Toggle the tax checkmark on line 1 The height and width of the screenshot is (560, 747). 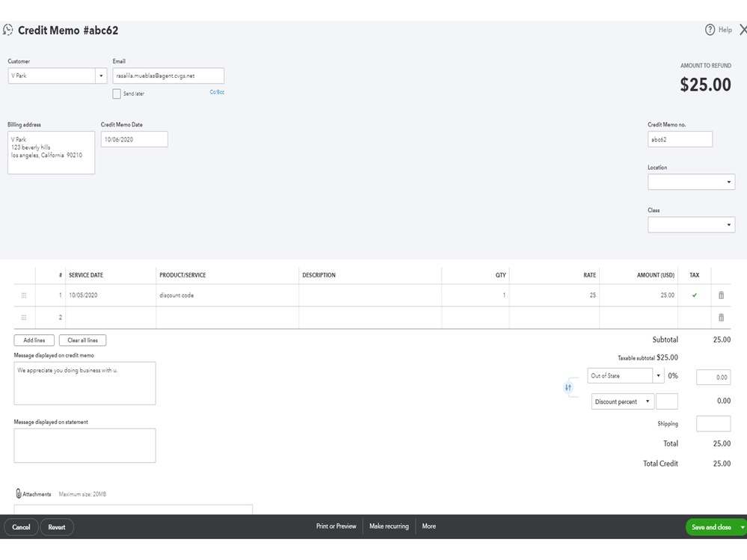point(695,295)
